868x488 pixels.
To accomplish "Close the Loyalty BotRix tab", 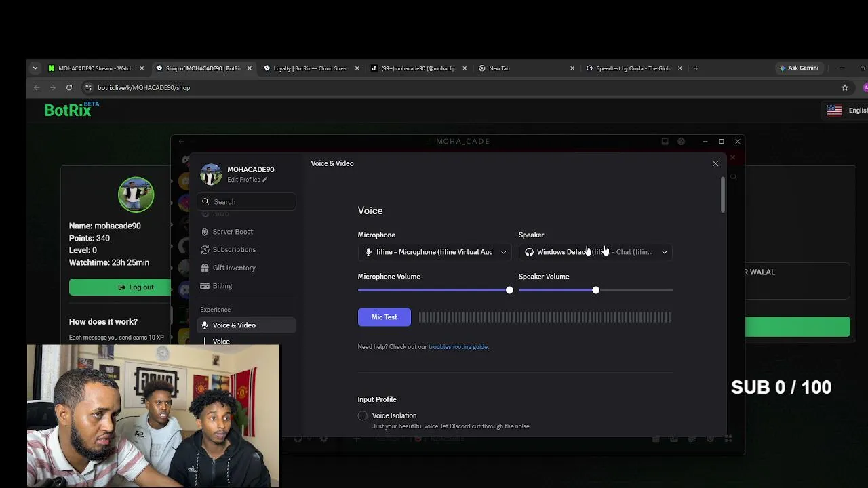I will coord(357,68).
